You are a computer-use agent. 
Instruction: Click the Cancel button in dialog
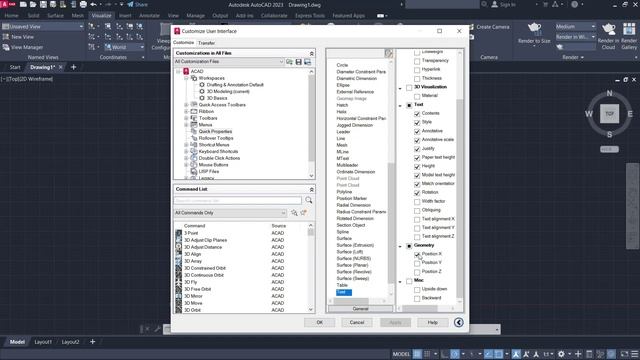[357, 322]
